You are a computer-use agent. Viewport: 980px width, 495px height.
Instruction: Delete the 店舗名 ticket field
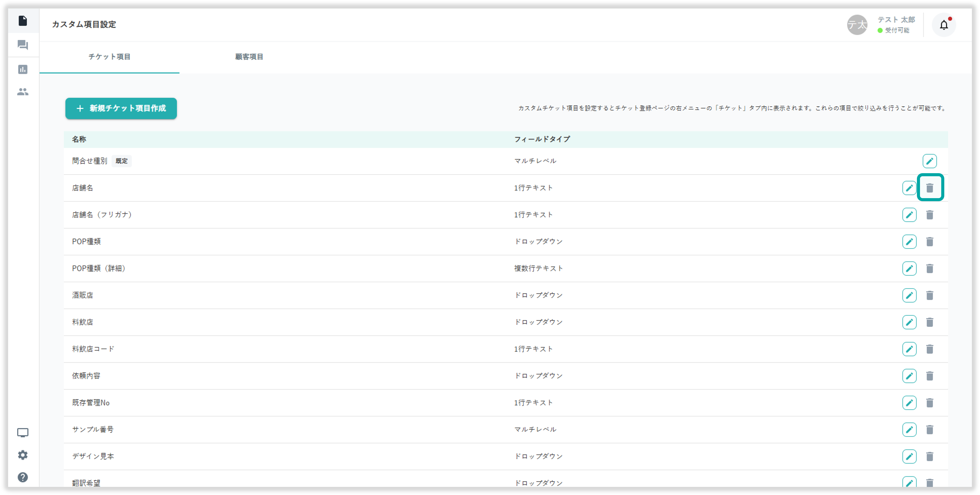930,188
